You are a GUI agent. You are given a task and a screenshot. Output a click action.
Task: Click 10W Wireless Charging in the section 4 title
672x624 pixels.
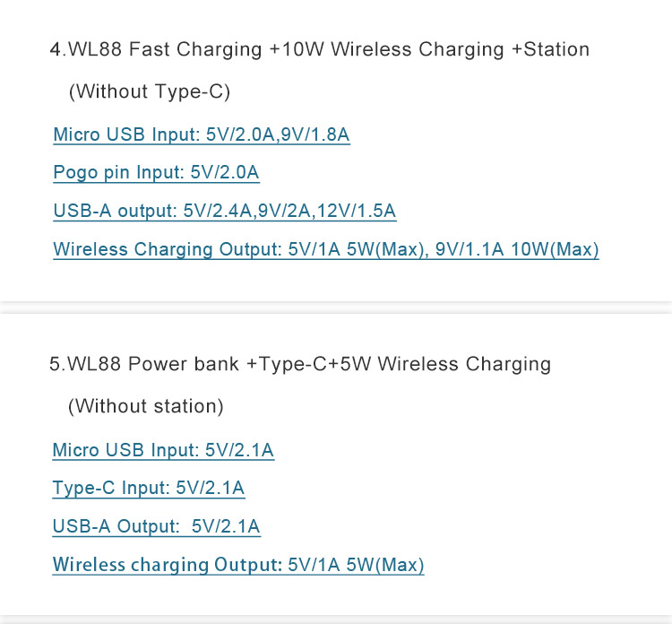[x=393, y=49]
